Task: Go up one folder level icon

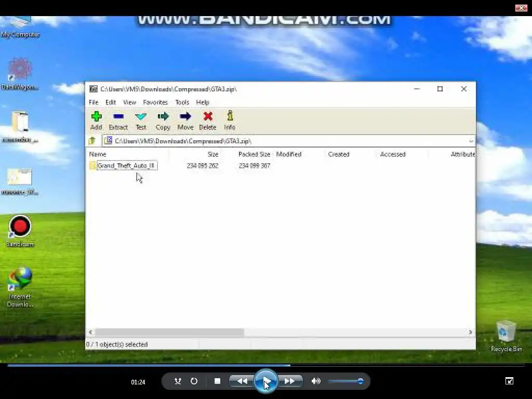Action: coord(92,140)
